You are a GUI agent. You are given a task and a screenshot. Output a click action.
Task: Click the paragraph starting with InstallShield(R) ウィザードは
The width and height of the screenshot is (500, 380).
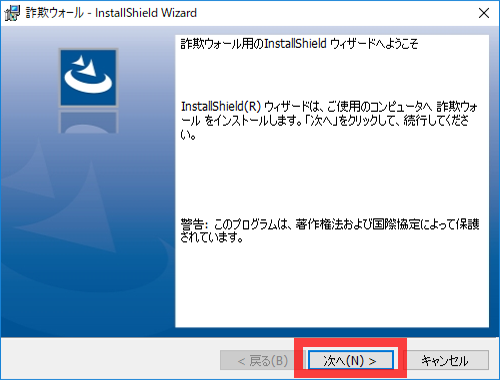coord(329,121)
